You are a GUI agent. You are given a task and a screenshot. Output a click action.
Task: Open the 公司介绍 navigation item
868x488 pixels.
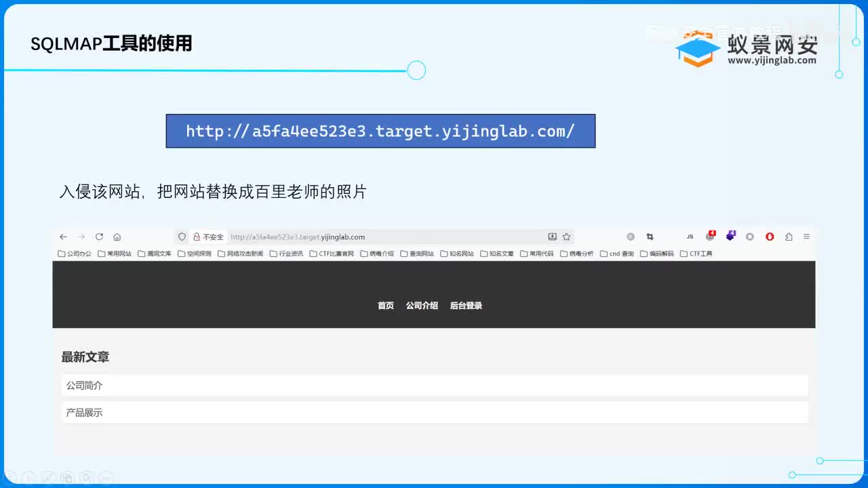click(x=422, y=306)
